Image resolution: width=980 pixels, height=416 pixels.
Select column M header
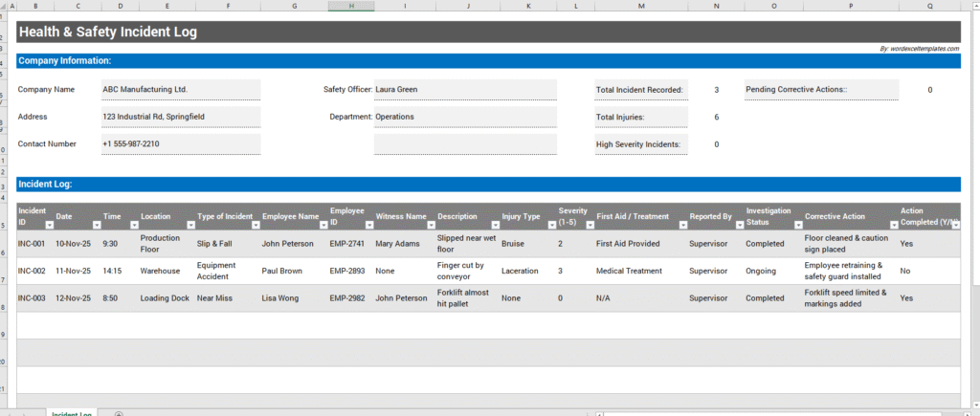[x=640, y=6]
